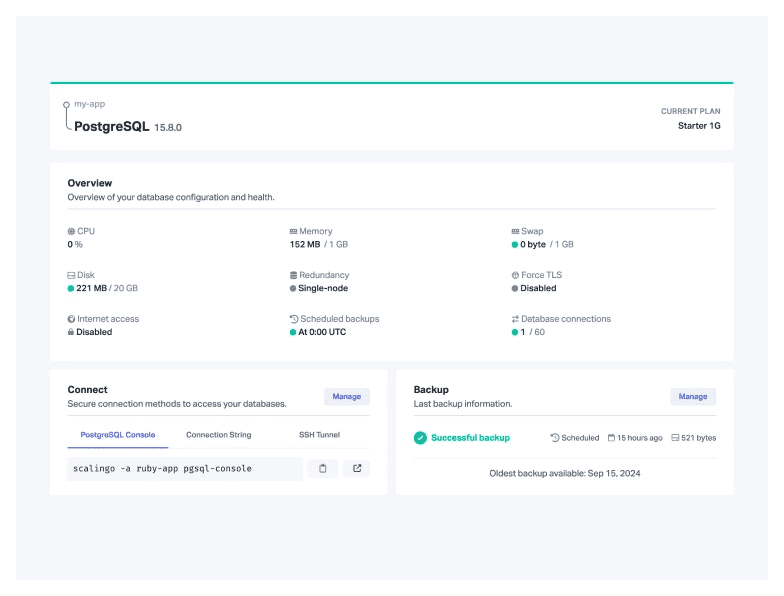
Task: Click the Overview of your database configuration subtitle
Action: 171,198
